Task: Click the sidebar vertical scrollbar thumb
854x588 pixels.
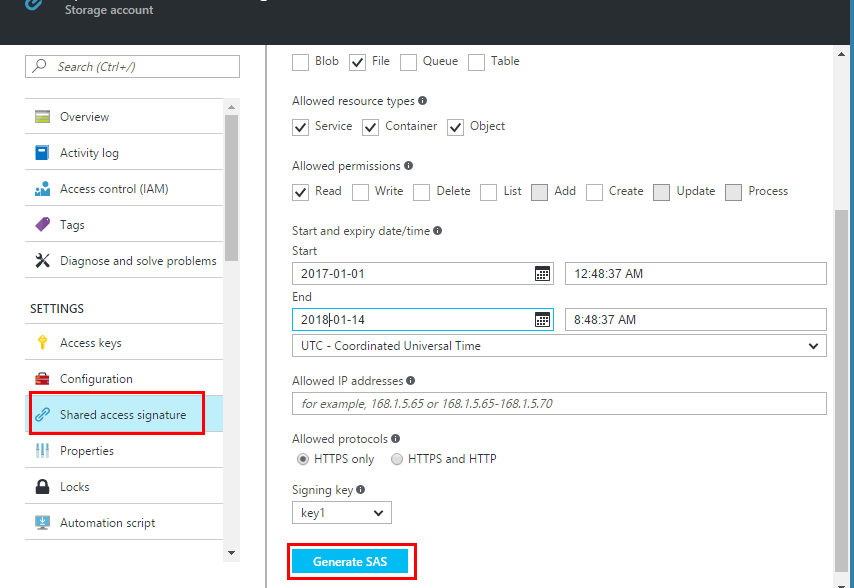Action: click(231, 188)
